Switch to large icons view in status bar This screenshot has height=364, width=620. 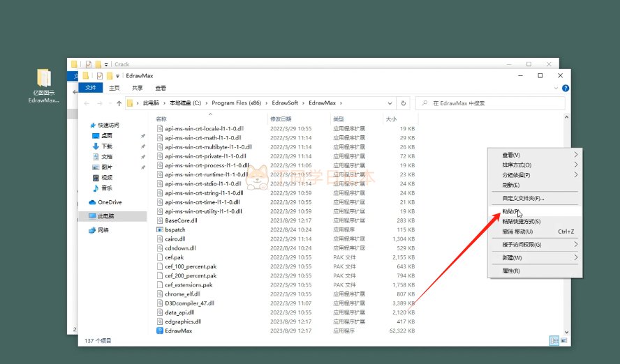tap(563, 340)
